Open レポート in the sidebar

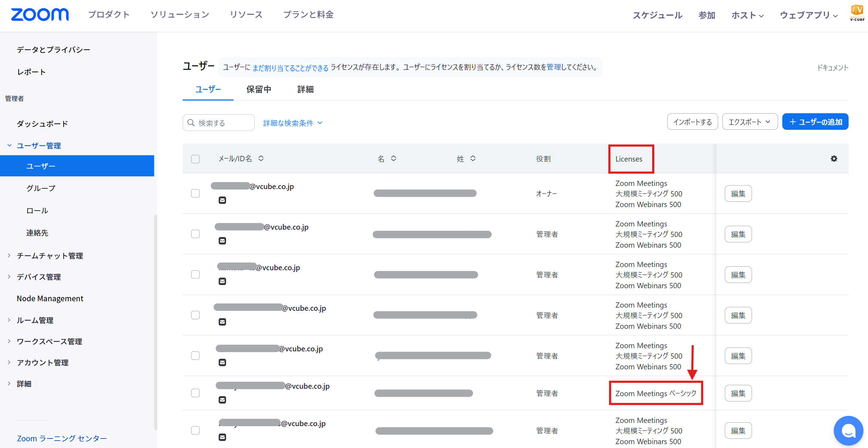pos(31,72)
